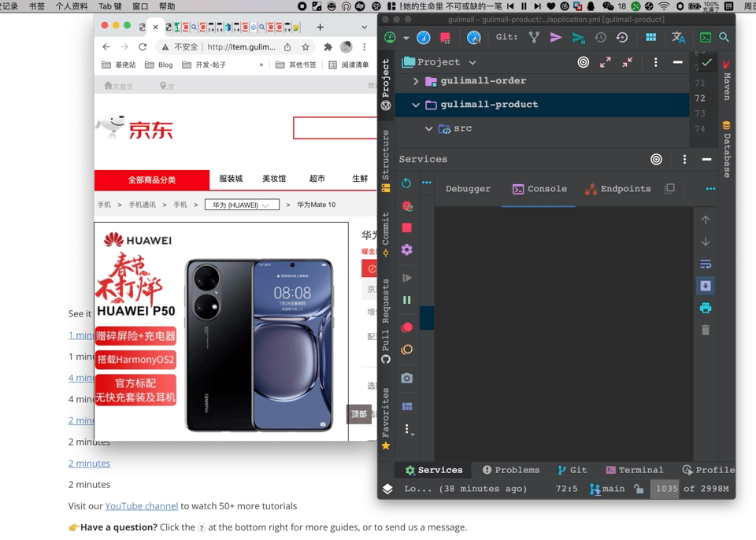Screen dimensions: 756x540
Task: Click Collapse All arrows in Project panel
Action: [628, 62]
